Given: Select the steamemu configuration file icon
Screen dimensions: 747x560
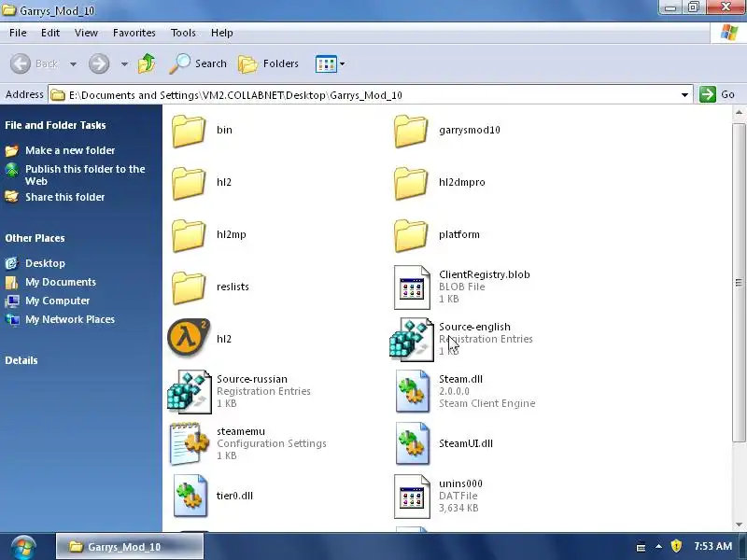Looking at the screenshot, I should click(x=190, y=443).
